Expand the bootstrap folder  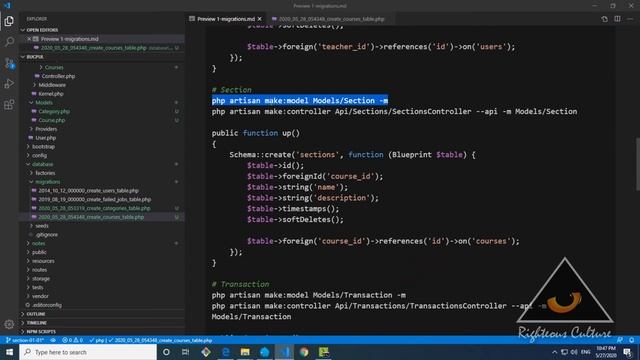tap(43, 147)
